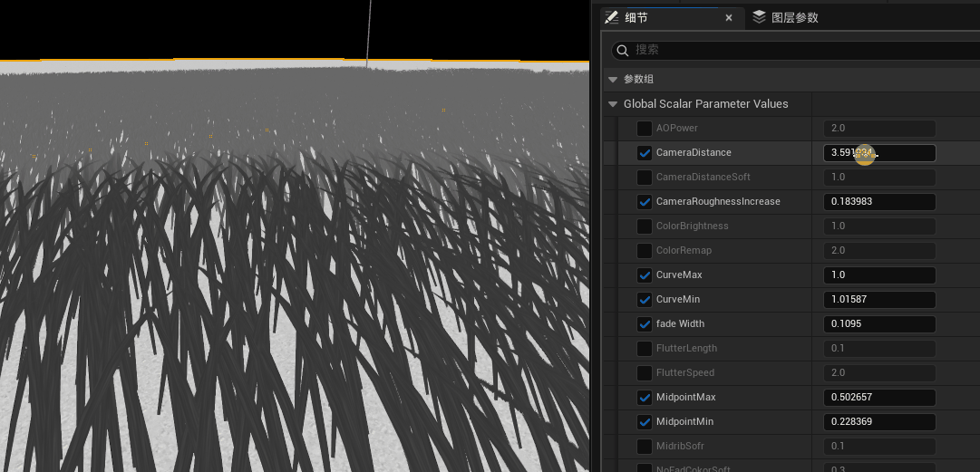Click the layers icon on 图层参数 tab

tap(759, 17)
